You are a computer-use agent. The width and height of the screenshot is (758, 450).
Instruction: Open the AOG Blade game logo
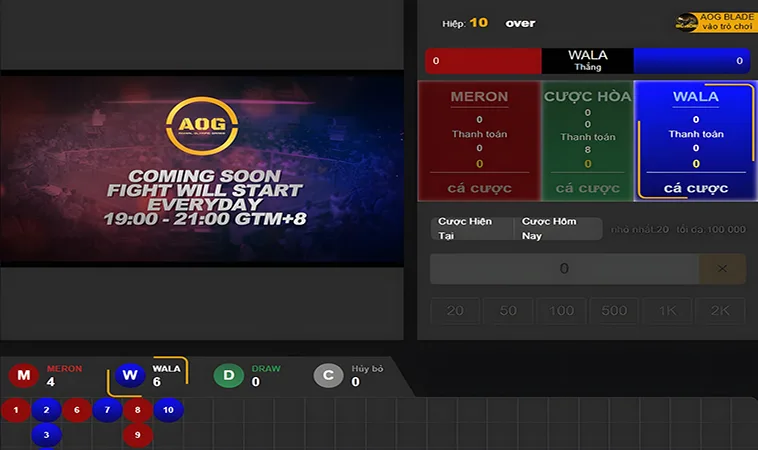(x=716, y=22)
